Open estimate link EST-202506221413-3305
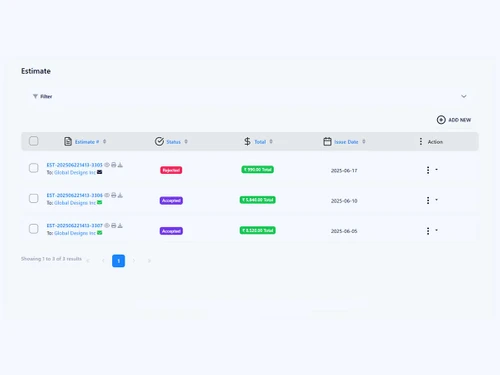Screen dimensions: 500x375 pyautogui.click(x=75, y=165)
